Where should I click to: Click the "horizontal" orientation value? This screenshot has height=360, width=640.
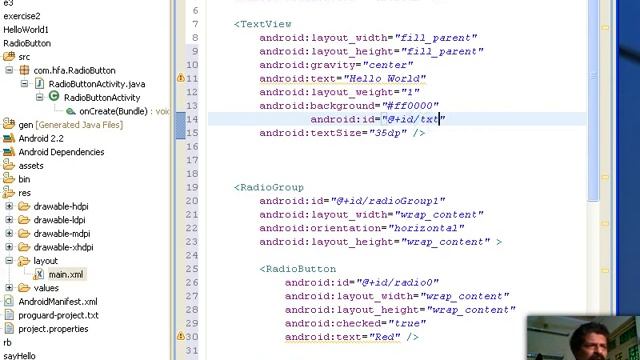tap(426, 228)
